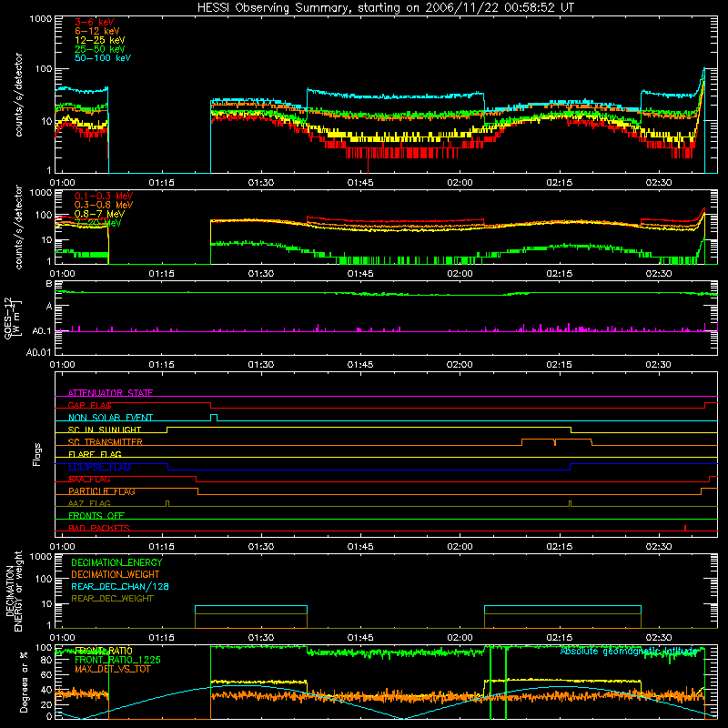Click the NON_SOLAR_EVENT pulse near 01:22
728x728 pixels.
tap(214, 418)
